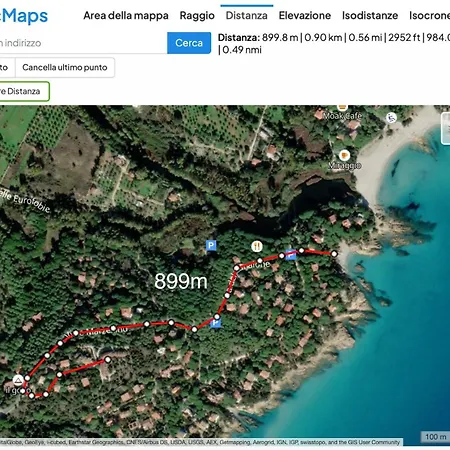This screenshot has width=450, height=450.
Task: Open the Area della mappa tab
Action: tap(126, 16)
